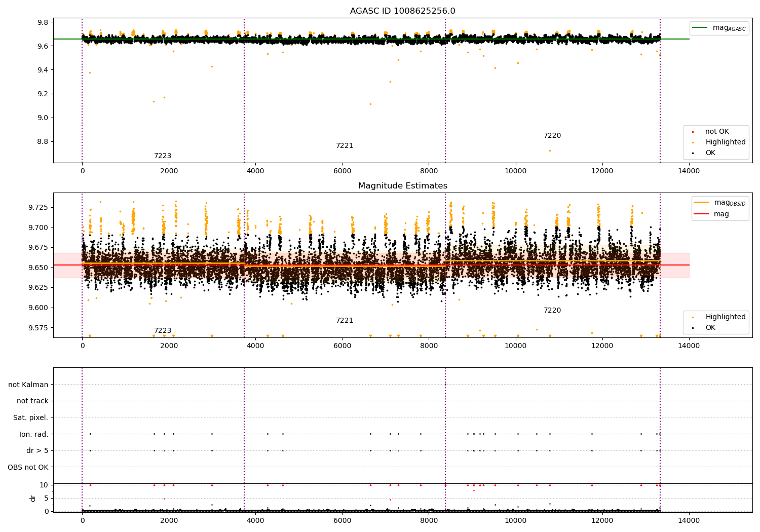Click 'Highlighted' legend entry in Magnitude Estimates plot
This screenshot has width=760, height=532.
pyautogui.click(x=726, y=317)
